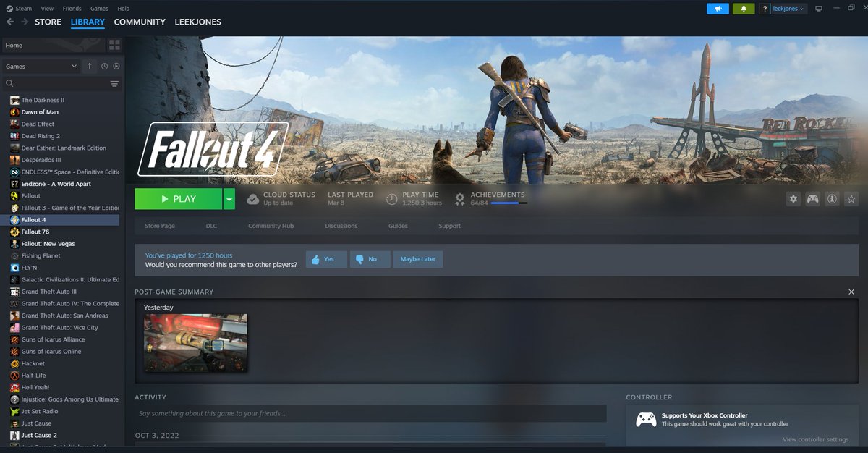This screenshot has width=868, height=453.
Task: Click the Hacknet game icon
Action: 14,363
